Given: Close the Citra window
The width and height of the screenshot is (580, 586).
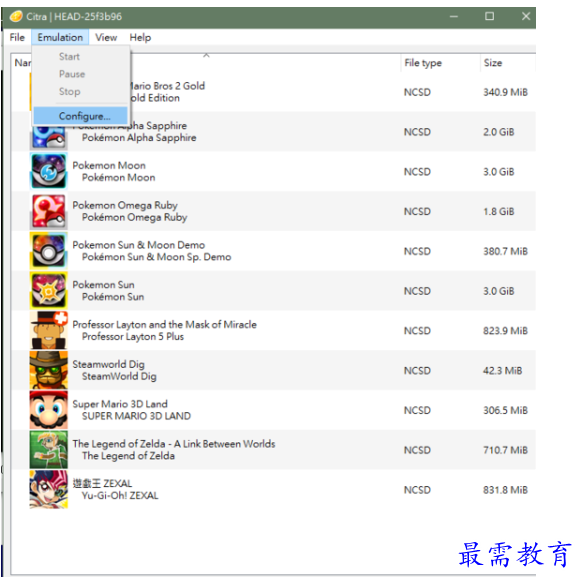Looking at the screenshot, I should 526,16.
